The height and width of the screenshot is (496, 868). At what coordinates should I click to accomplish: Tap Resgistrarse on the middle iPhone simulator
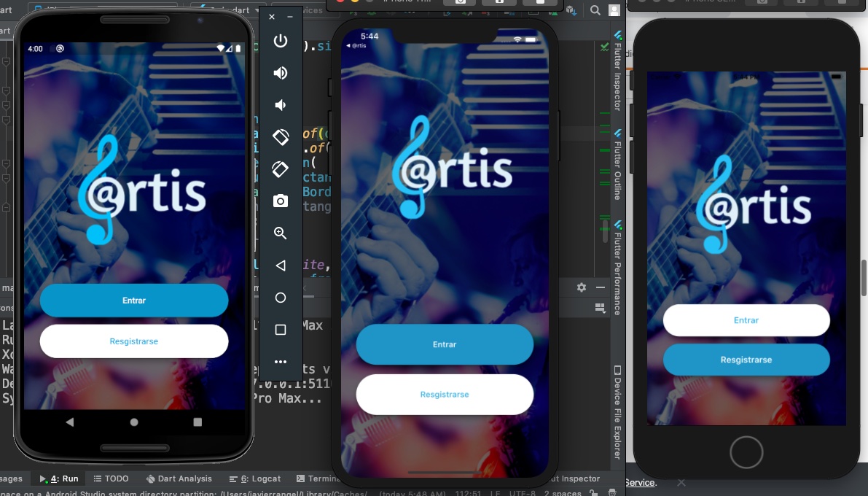tap(445, 395)
